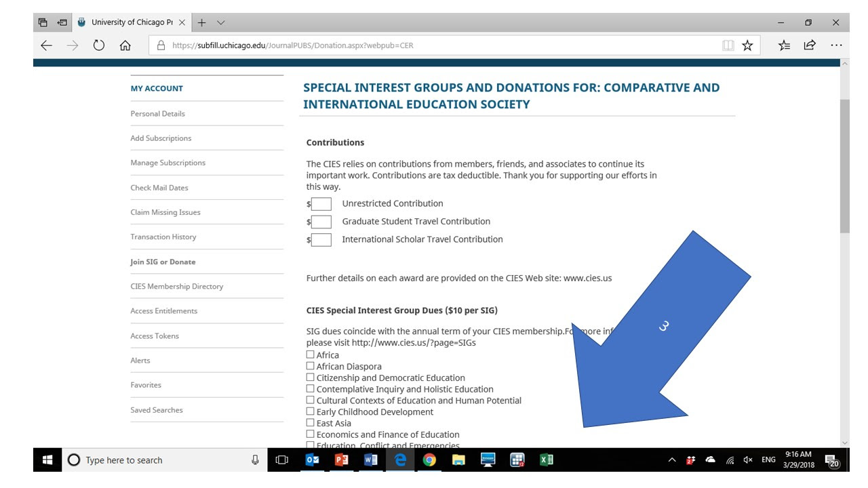868x488 pixels.
Task: Open Manage Subscriptions
Action: pos(167,163)
